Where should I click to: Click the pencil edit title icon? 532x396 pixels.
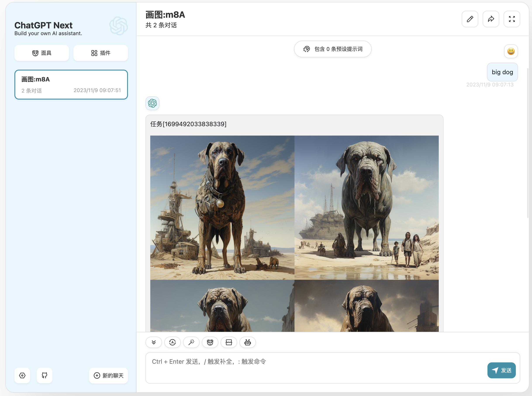pos(470,19)
